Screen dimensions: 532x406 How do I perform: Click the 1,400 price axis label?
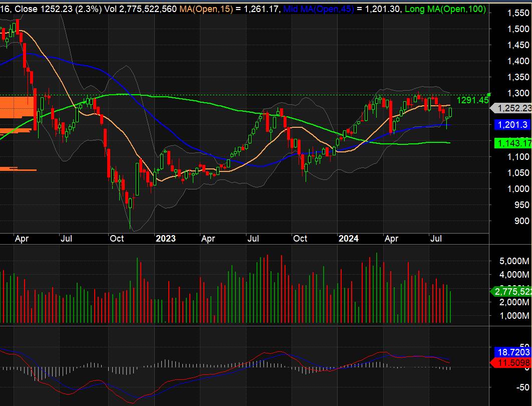tap(518, 61)
